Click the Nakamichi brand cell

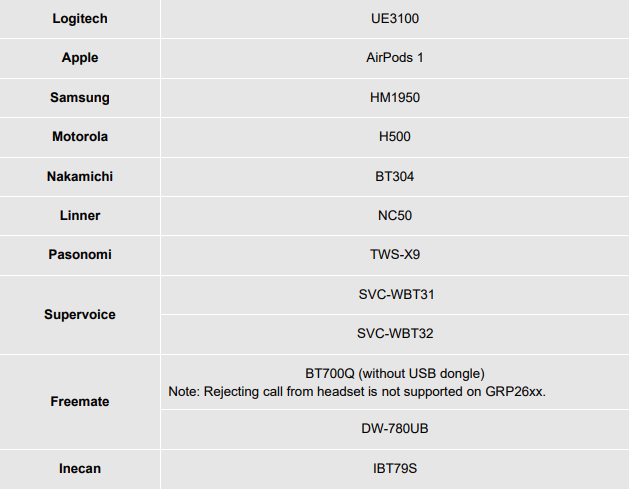click(80, 176)
